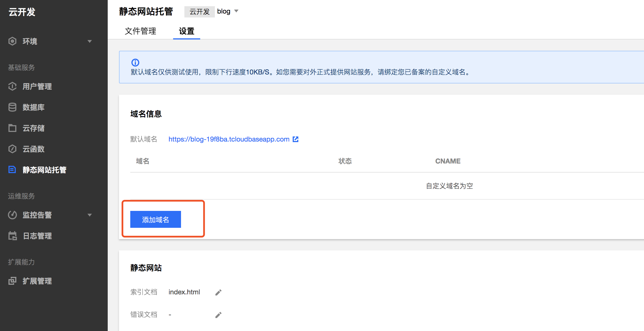Click the 索引文档 label
Viewport: 644px width, 331px height.
pyautogui.click(x=144, y=292)
